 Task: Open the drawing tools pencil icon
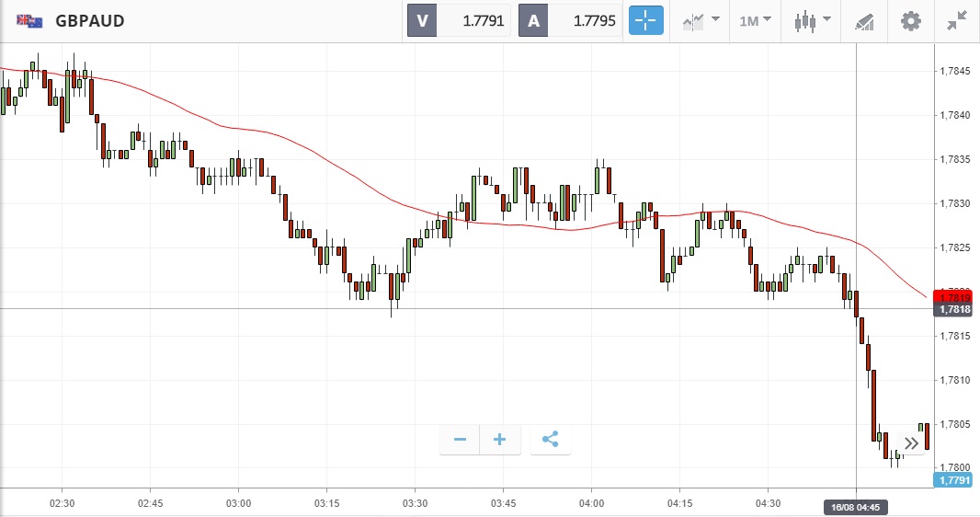pyautogui.click(x=864, y=20)
